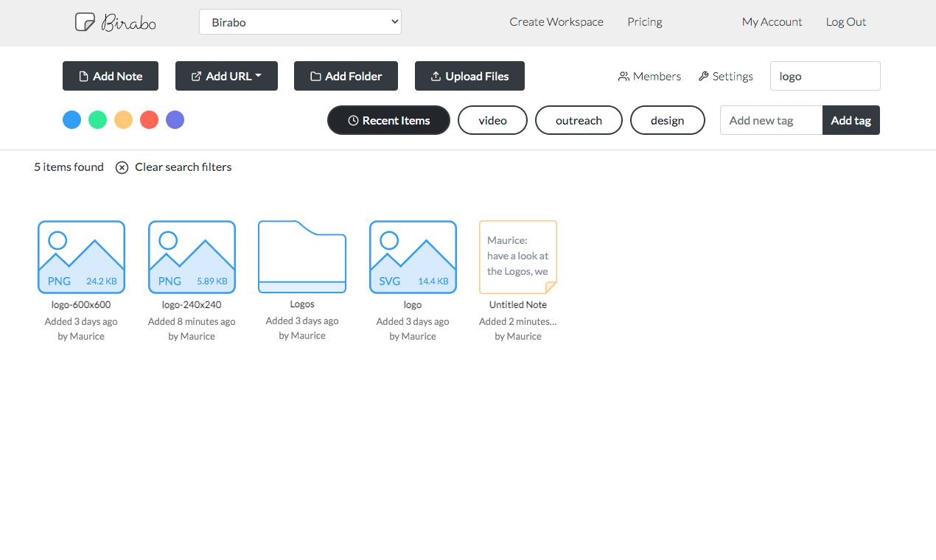Open the Pricing page
The height and width of the screenshot is (560, 936).
coord(645,22)
